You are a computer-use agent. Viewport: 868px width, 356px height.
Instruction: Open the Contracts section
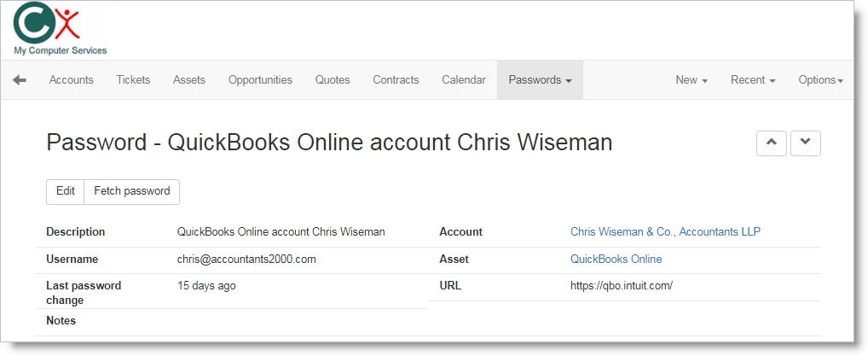pyautogui.click(x=396, y=79)
